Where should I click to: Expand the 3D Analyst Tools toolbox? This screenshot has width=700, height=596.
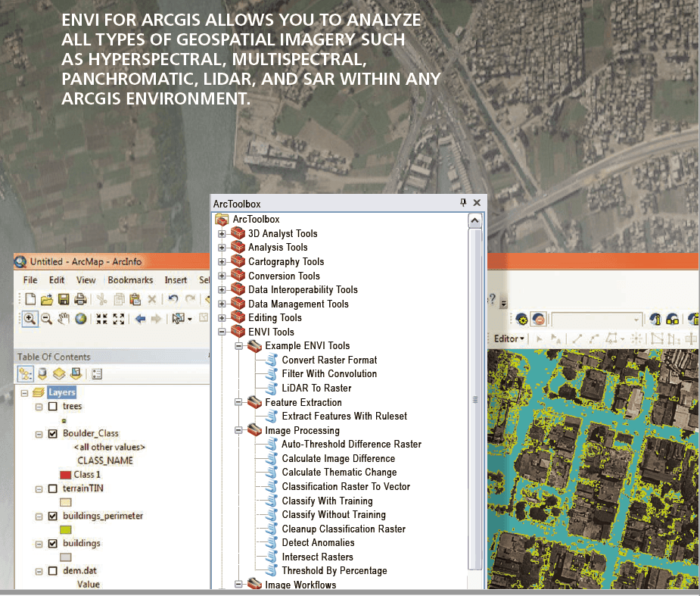(222, 234)
